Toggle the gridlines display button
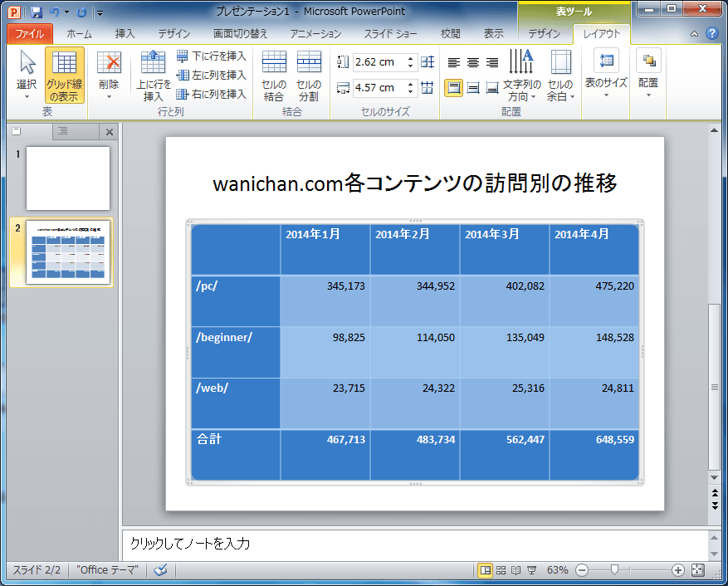728x586 pixels. tap(65, 75)
